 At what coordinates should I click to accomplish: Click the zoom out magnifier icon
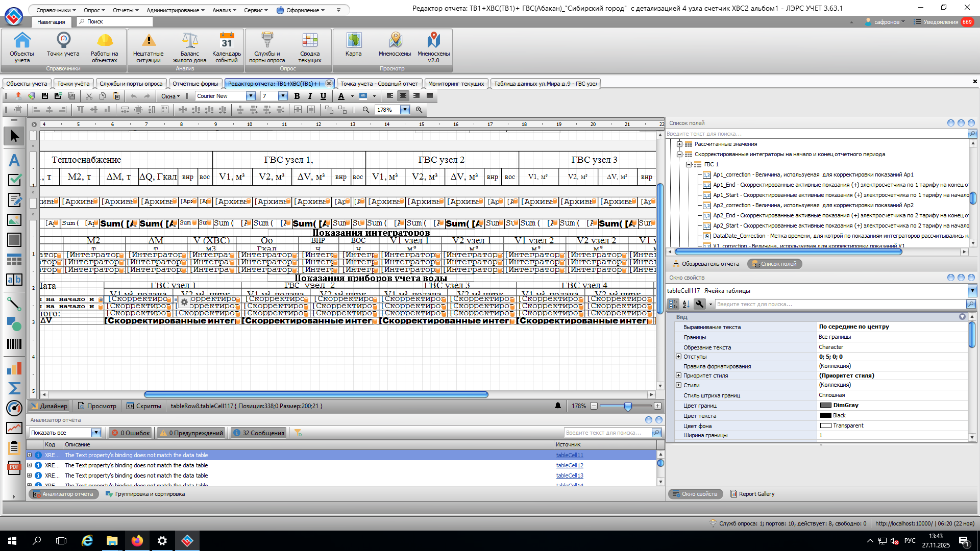(366, 110)
